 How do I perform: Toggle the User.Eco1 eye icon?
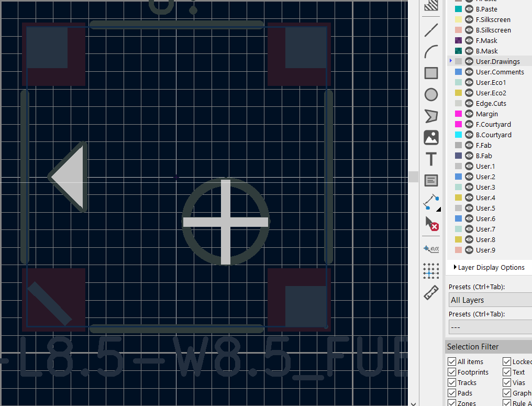click(469, 82)
